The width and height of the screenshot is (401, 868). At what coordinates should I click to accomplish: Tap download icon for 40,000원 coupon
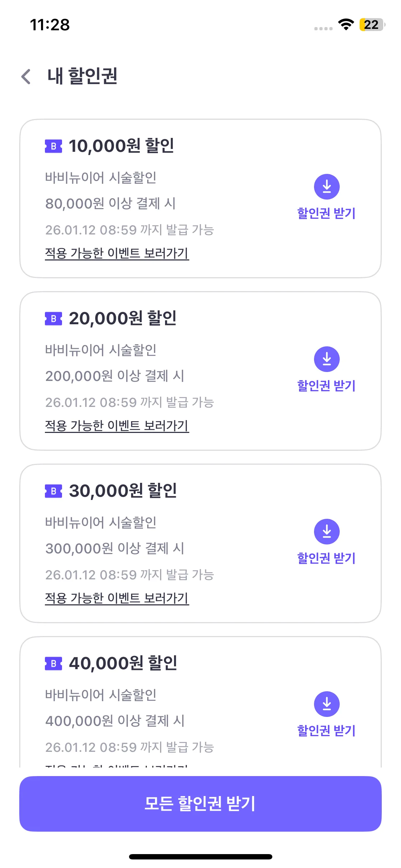click(x=327, y=704)
